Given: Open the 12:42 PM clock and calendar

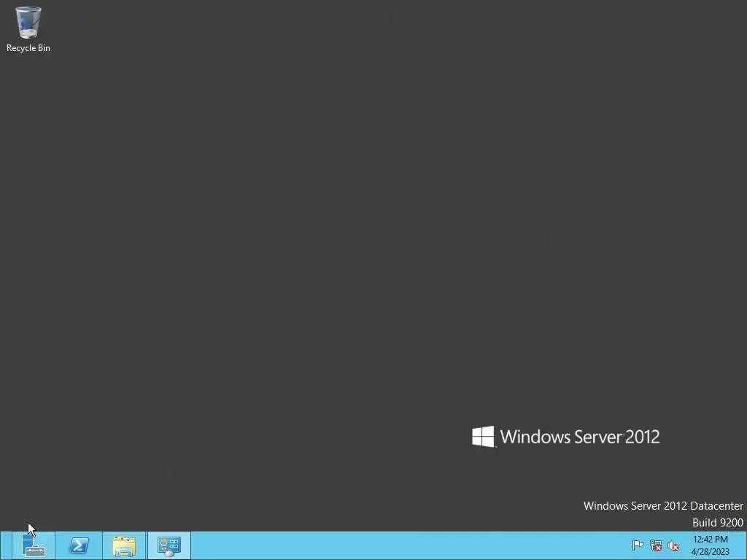Looking at the screenshot, I should pos(711,545).
